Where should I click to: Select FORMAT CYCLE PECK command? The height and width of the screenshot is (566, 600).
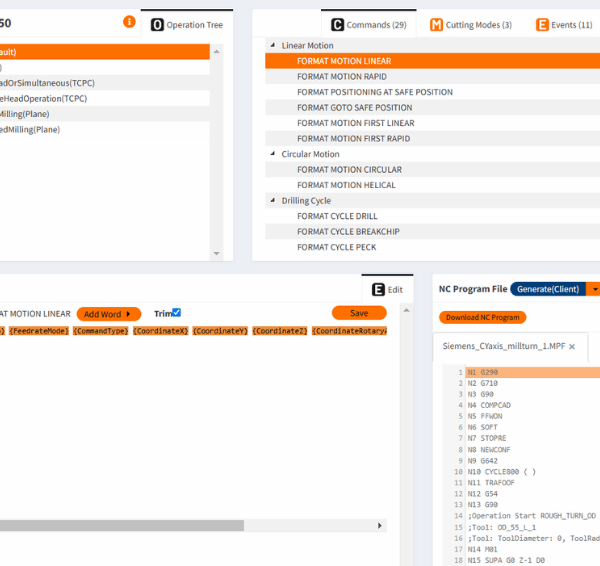coord(336,247)
